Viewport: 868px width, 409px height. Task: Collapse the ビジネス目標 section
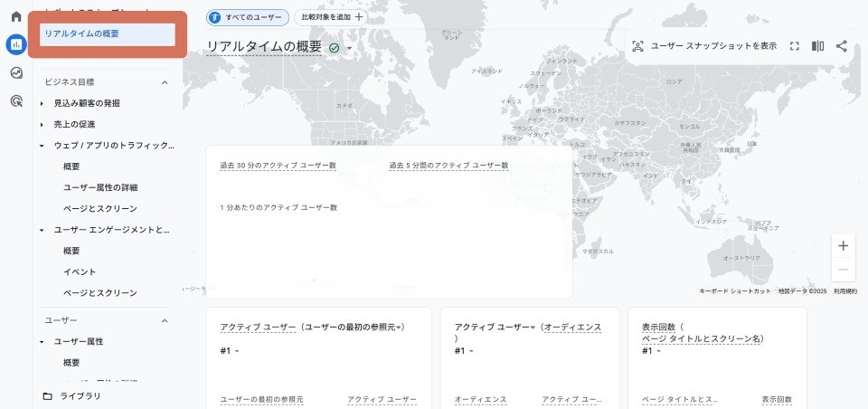click(x=165, y=82)
